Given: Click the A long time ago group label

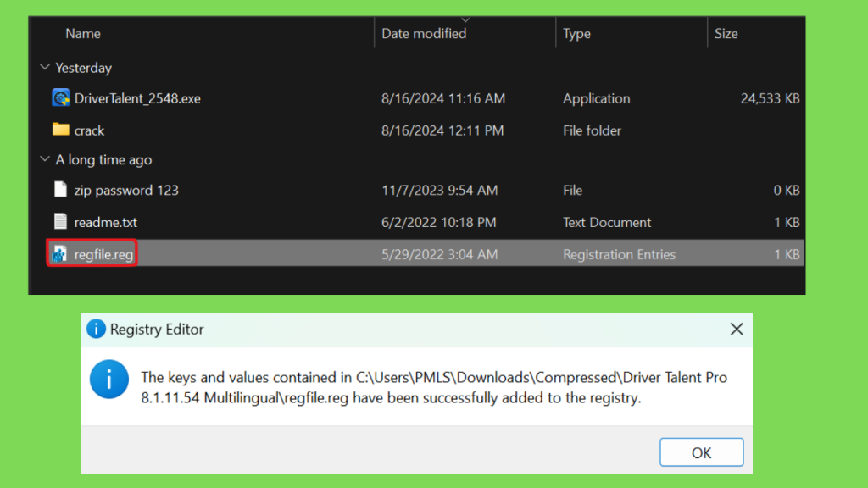Looking at the screenshot, I should [103, 160].
